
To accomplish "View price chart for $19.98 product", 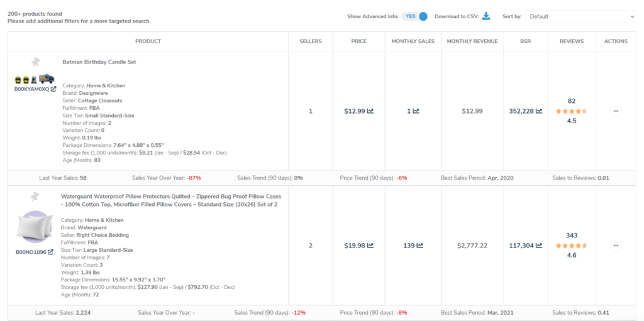I will pos(370,246).
